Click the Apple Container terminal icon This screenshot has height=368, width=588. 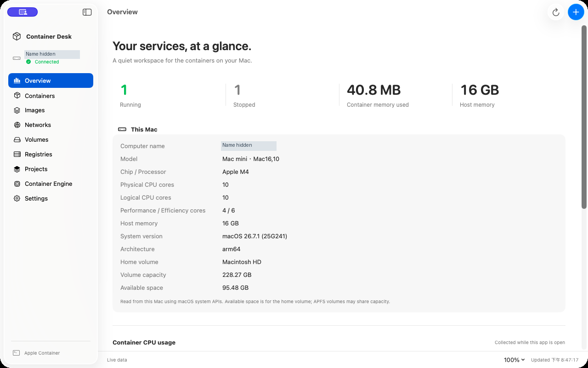(x=16, y=353)
